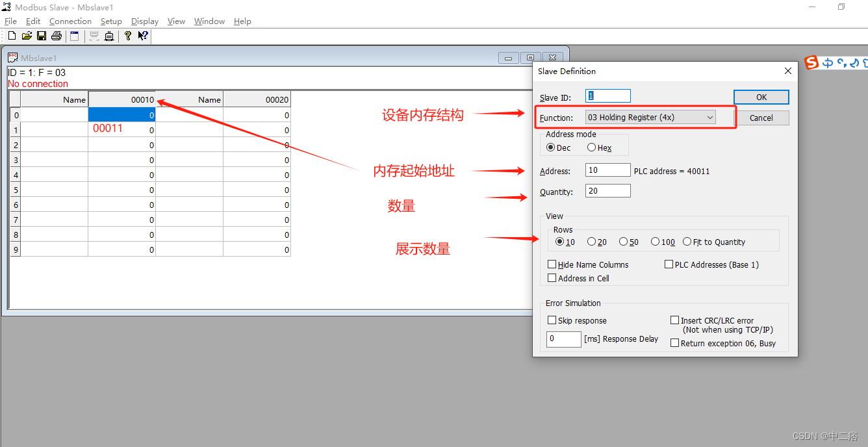Save with the floppy disk icon
The image size is (868, 447).
[x=42, y=36]
